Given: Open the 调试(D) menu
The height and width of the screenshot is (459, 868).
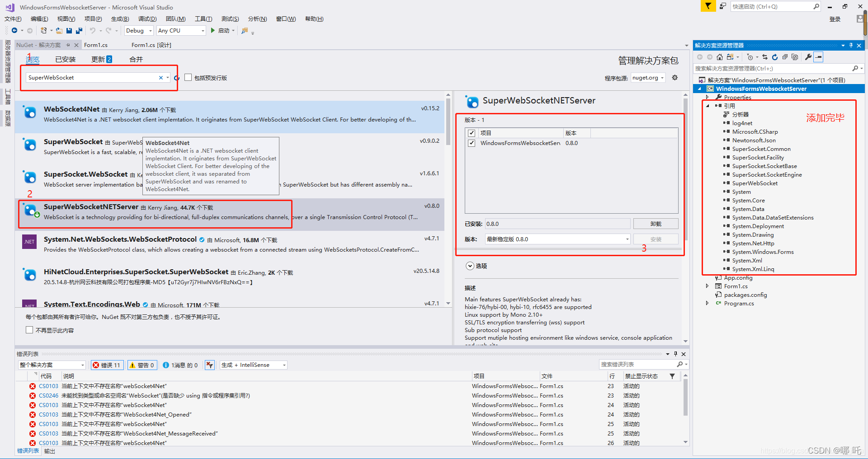Looking at the screenshot, I should click(147, 19).
